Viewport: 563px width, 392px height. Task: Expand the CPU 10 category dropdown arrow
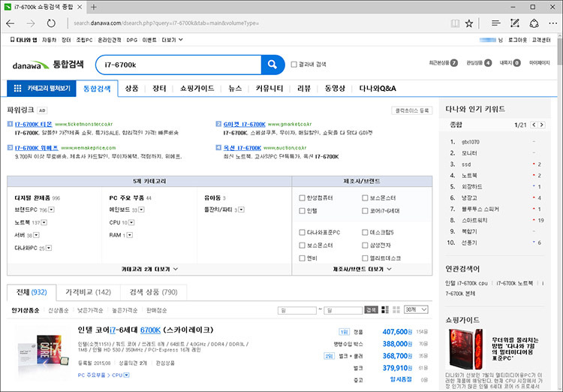131,222
